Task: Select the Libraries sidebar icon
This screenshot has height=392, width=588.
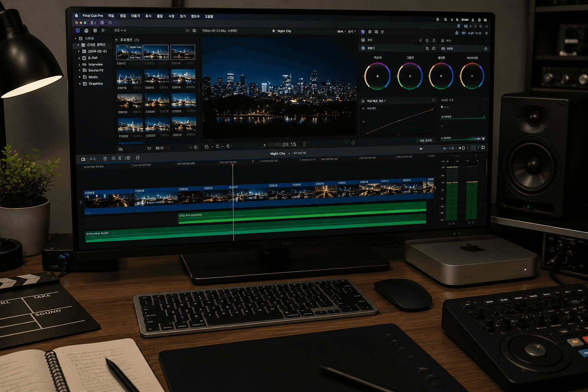Action: click(78, 31)
